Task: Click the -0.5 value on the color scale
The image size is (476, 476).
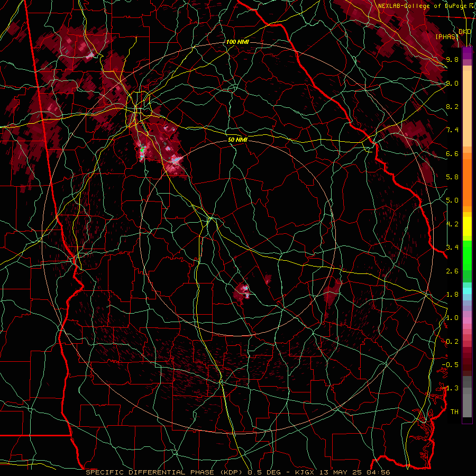Action: point(450,365)
